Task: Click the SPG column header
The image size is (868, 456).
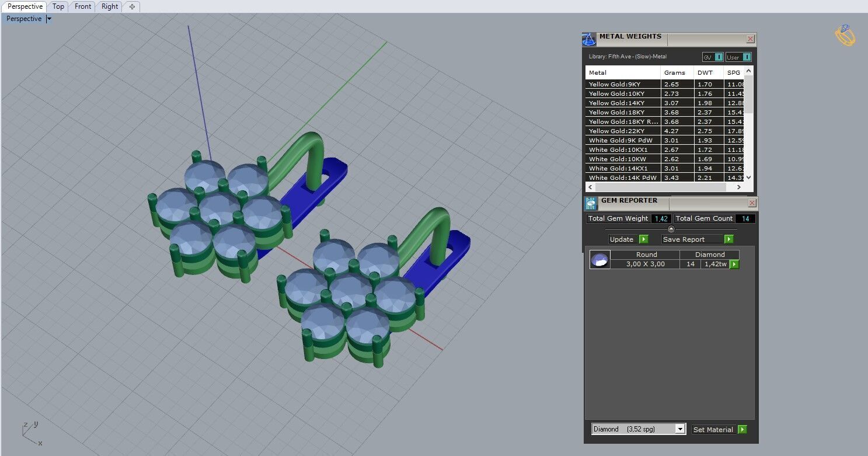Action: tap(734, 72)
